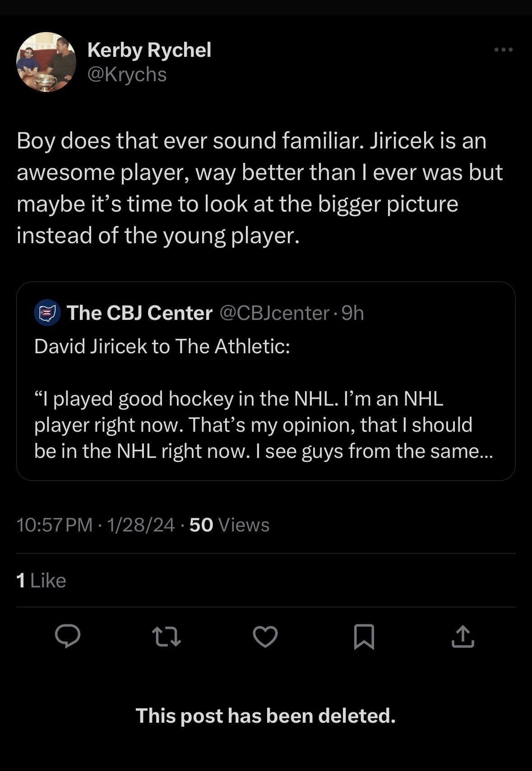Open The CBJ Center account name

coord(139,313)
